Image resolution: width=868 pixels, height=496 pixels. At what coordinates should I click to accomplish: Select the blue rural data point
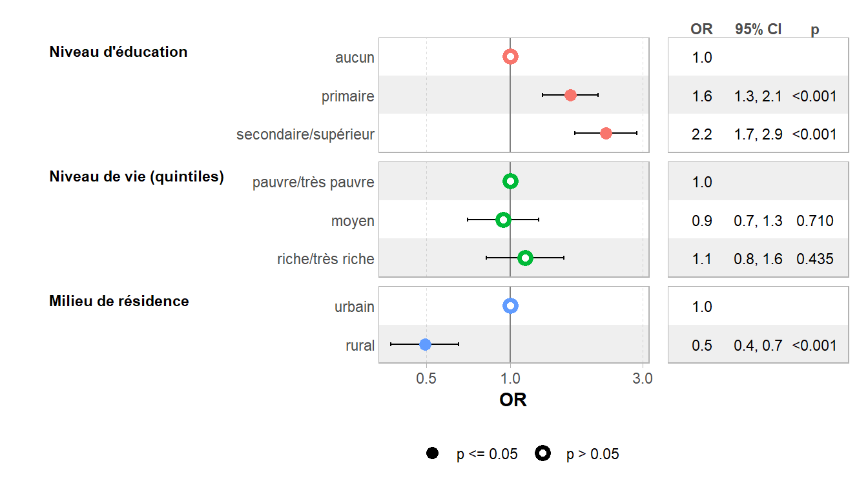pyautogui.click(x=425, y=344)
